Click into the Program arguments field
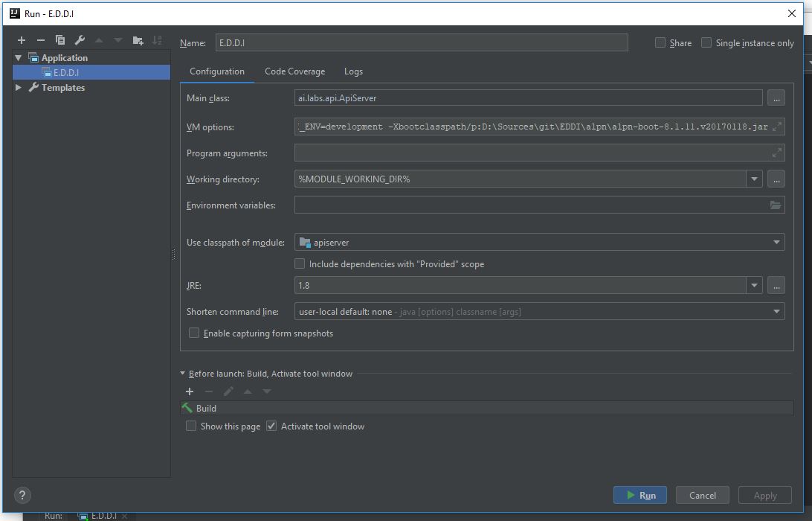The image size is (812, 521). 532,153
